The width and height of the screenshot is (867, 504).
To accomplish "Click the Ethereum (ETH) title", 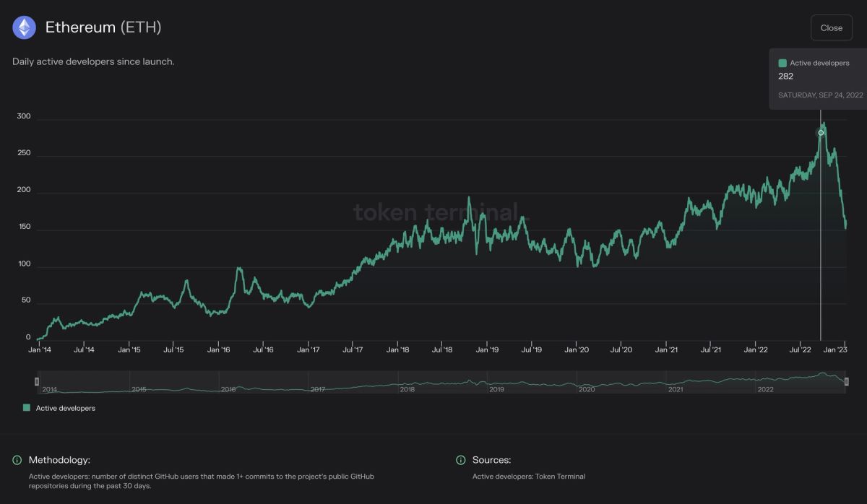I will (x=103, y=27).
